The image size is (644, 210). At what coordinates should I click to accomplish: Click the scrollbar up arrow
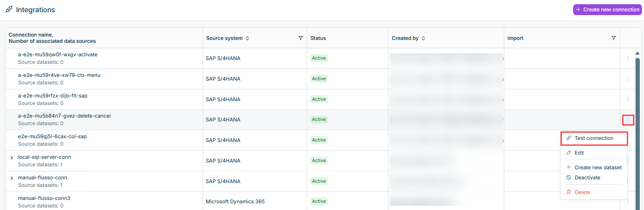click(x=638, y=53)
